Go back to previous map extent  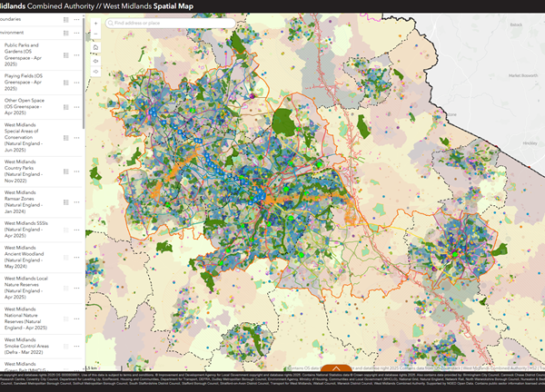click(x=95, y=61)
